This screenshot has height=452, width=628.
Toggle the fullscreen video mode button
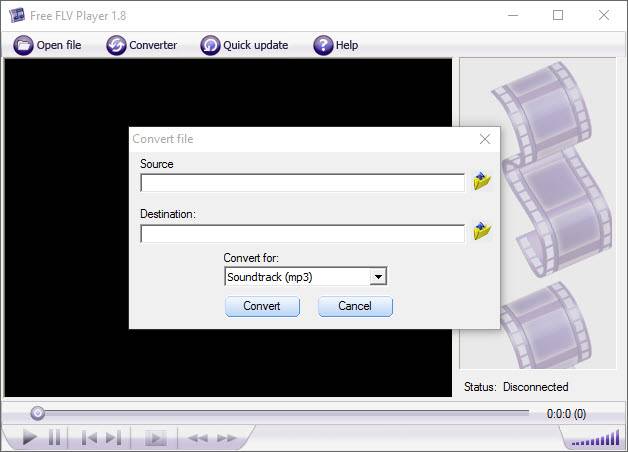[155, 438]
